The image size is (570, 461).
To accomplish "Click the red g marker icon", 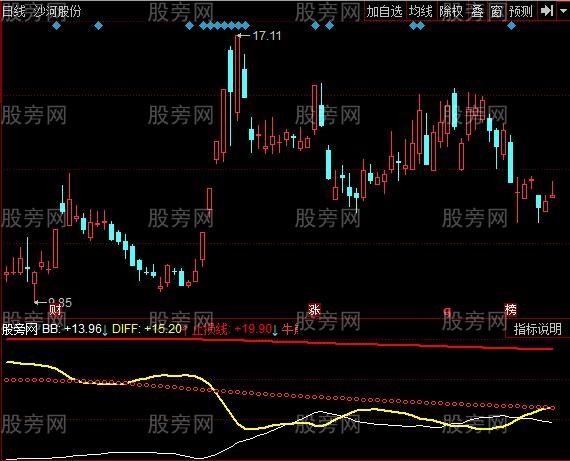I will point(448,312).
